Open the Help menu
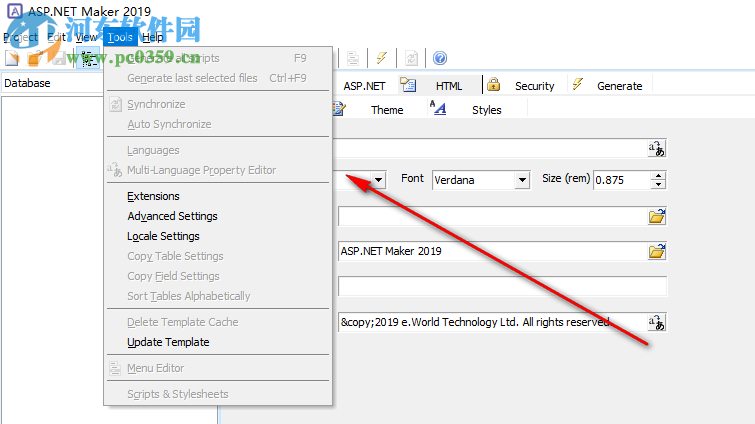 153,37
